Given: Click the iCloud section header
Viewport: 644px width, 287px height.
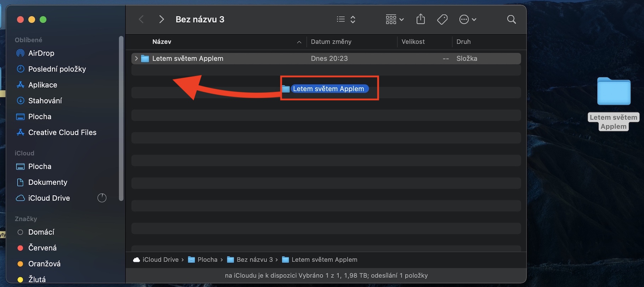Looking at the screenshot, I should click(24, 153).
